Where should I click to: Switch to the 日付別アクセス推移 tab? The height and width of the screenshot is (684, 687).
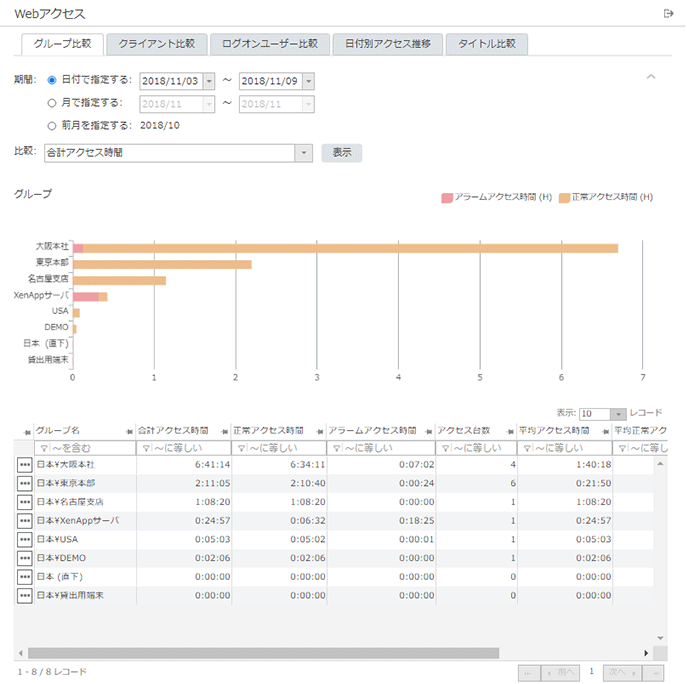(x=387, y=44)
